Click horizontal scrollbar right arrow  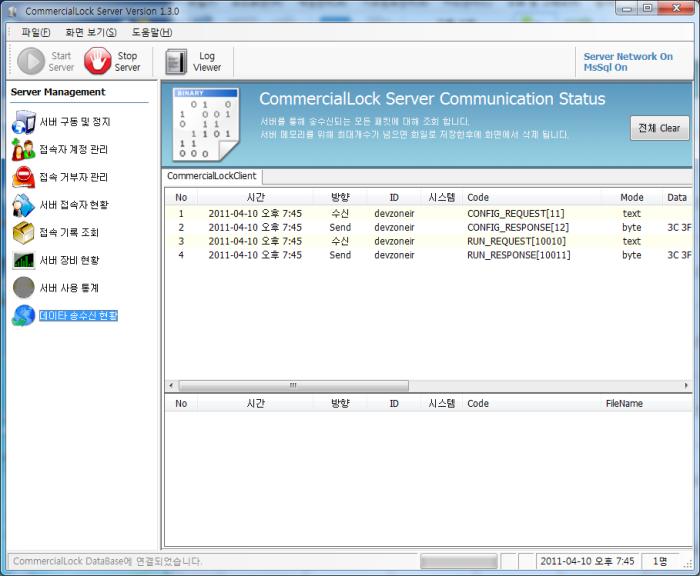(686, 385)
